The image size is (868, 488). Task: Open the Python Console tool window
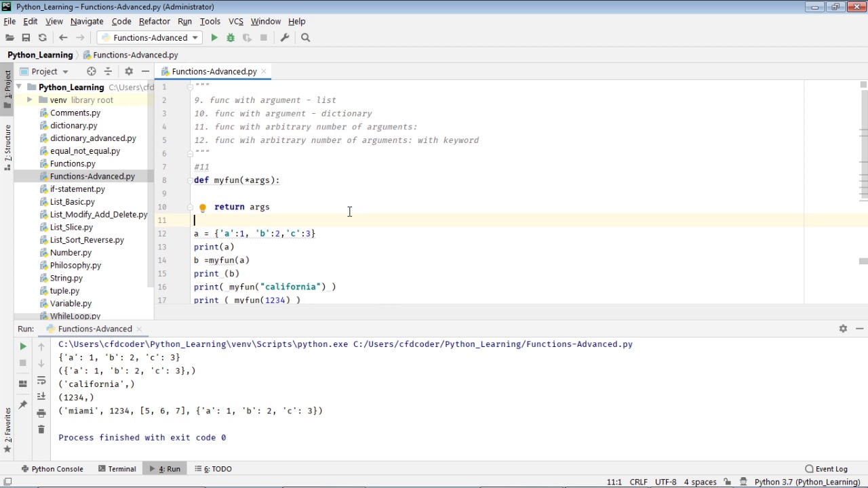[52, 469]
